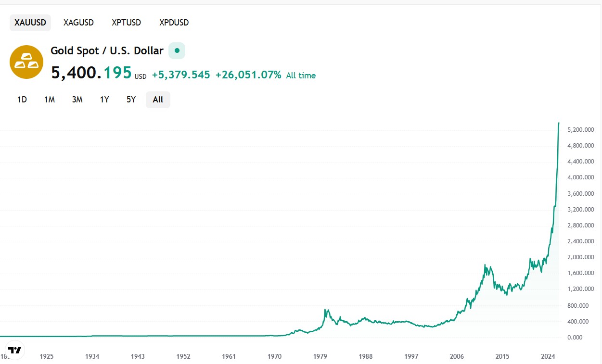Click the gold bars symbol logo
The image size is (602, 364).
(x=26, y=62)
